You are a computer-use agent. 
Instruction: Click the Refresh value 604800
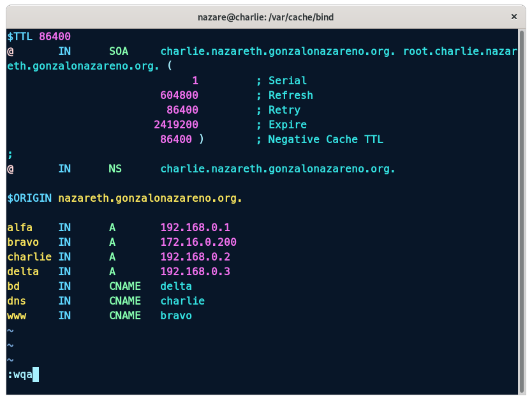click(x=179, y=95)
